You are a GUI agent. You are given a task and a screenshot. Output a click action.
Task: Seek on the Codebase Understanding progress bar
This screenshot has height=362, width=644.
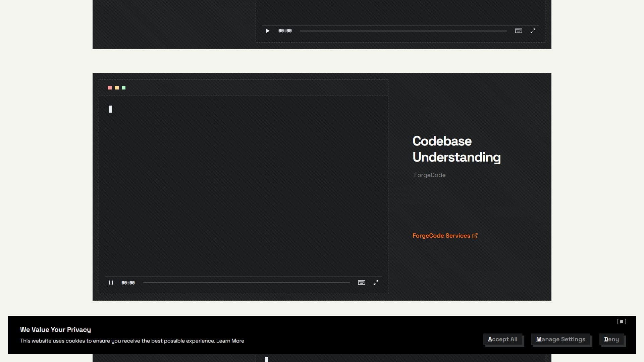click(x=247, y=283)
